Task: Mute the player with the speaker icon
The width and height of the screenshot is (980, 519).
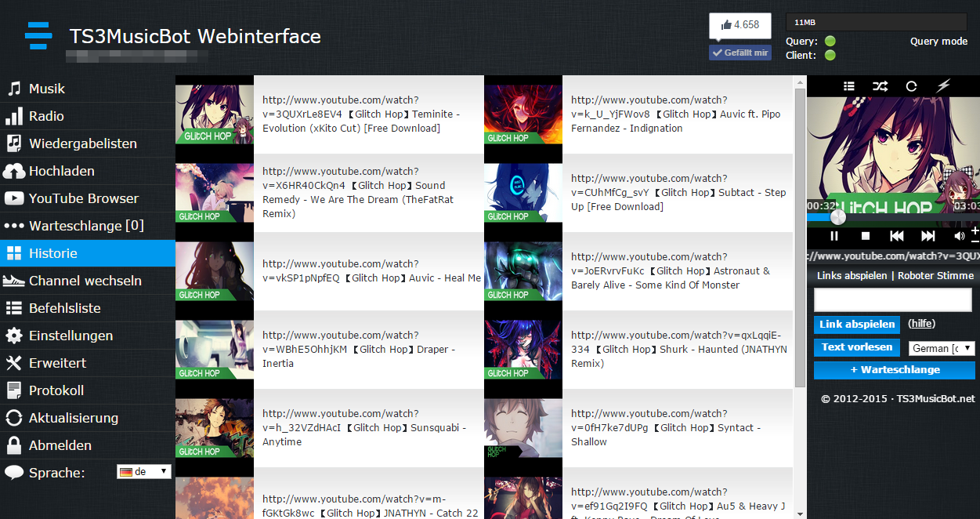Action: tap(960, 235)
